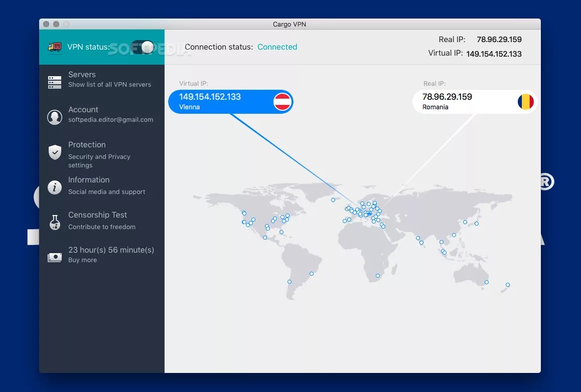Click the server marker in Argentina/Chile

[x=289, y=282]
